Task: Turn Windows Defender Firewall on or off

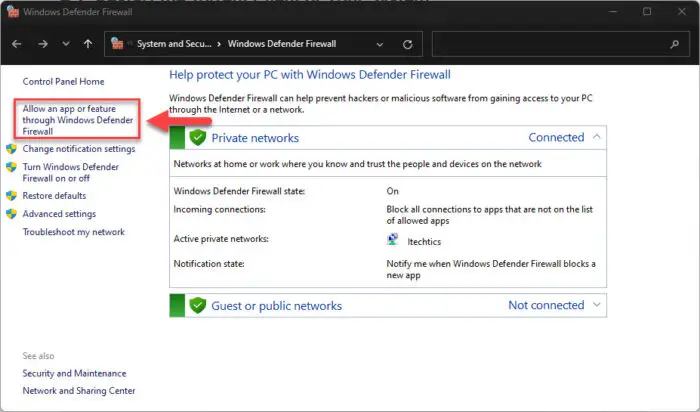Action: (x=71, y=172)
